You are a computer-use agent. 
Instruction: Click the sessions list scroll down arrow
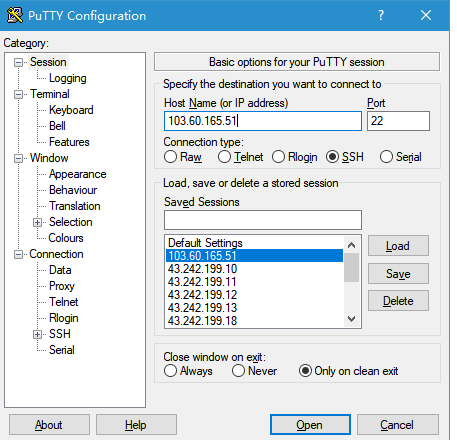click(x=351, y=319)
